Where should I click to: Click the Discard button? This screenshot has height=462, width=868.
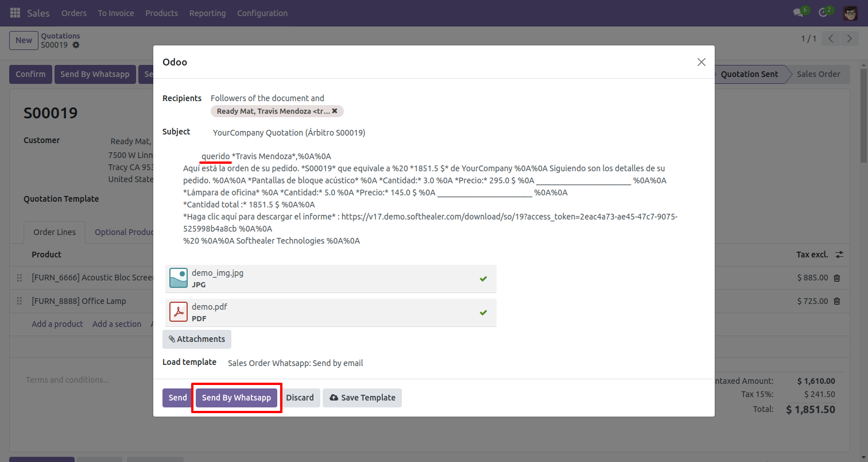[x=300, y=398]
